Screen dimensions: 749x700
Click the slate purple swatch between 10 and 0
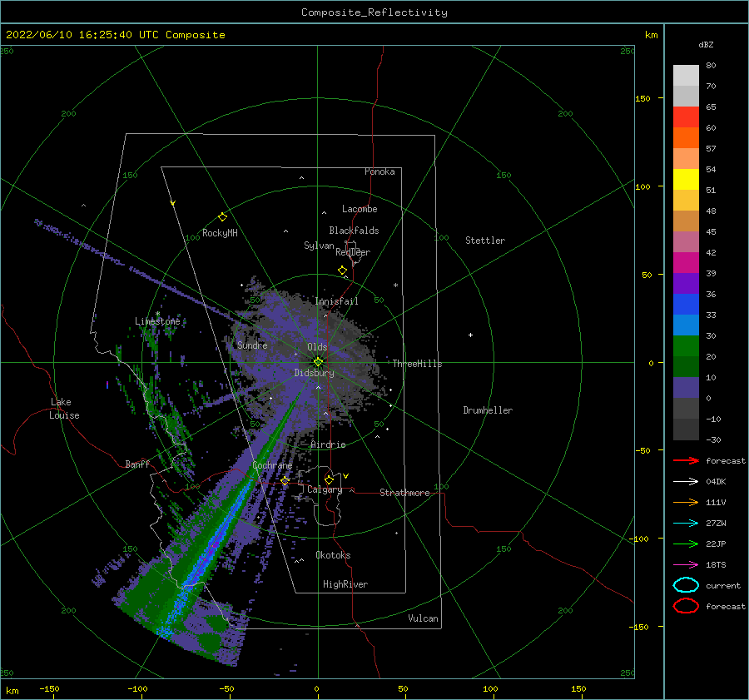(686, 388)
